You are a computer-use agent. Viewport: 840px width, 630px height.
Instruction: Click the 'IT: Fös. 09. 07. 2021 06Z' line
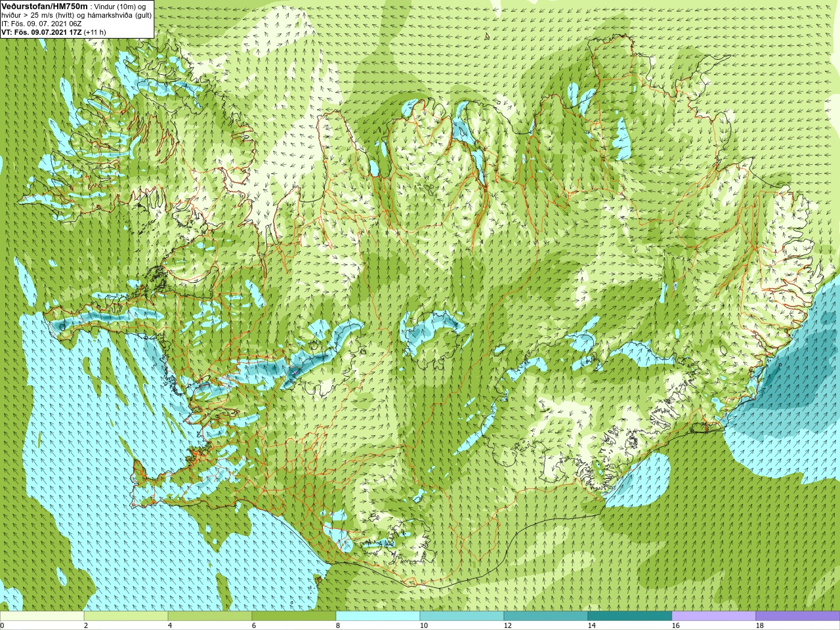click(41, 24)
